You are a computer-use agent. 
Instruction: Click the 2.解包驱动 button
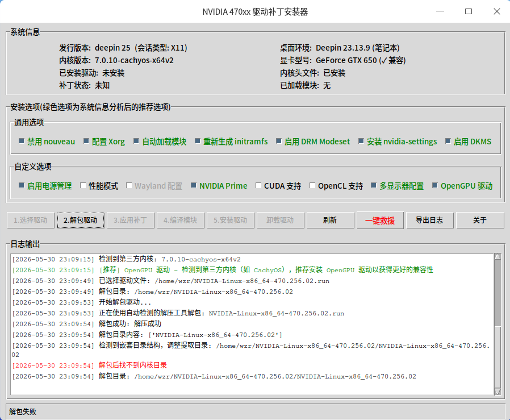coord(81,221)
